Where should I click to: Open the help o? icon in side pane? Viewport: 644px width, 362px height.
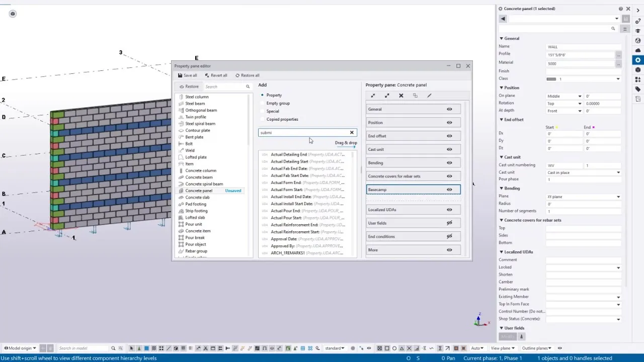638,21
